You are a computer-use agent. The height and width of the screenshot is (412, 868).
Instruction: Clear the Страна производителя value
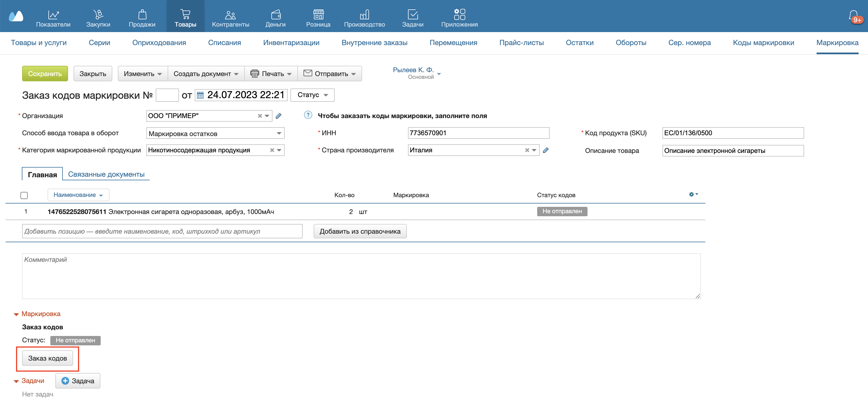click(527, 150)
